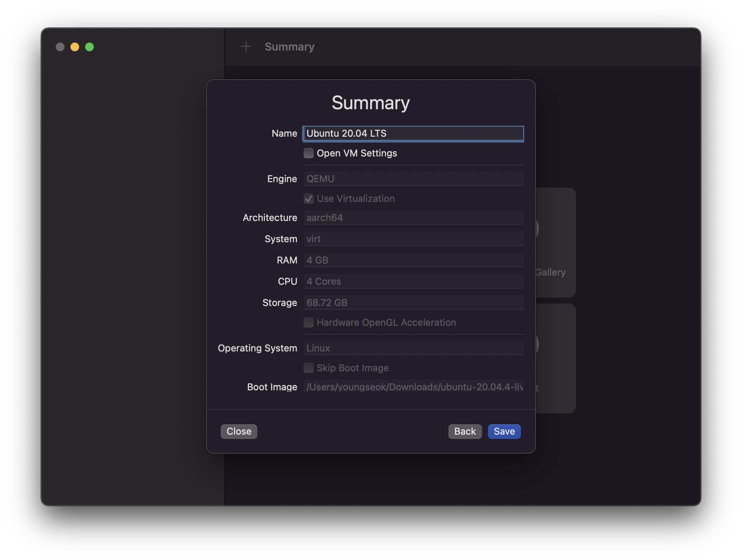Click the Boot Image path field
The height and width of the screenshot is (560, 742).
click(413, 387)
